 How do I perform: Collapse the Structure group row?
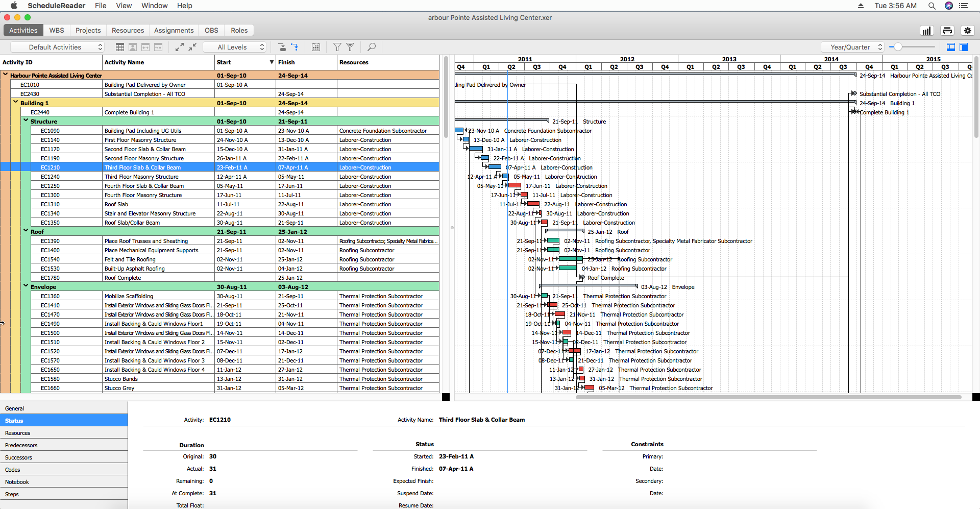(x=26, y=121)
